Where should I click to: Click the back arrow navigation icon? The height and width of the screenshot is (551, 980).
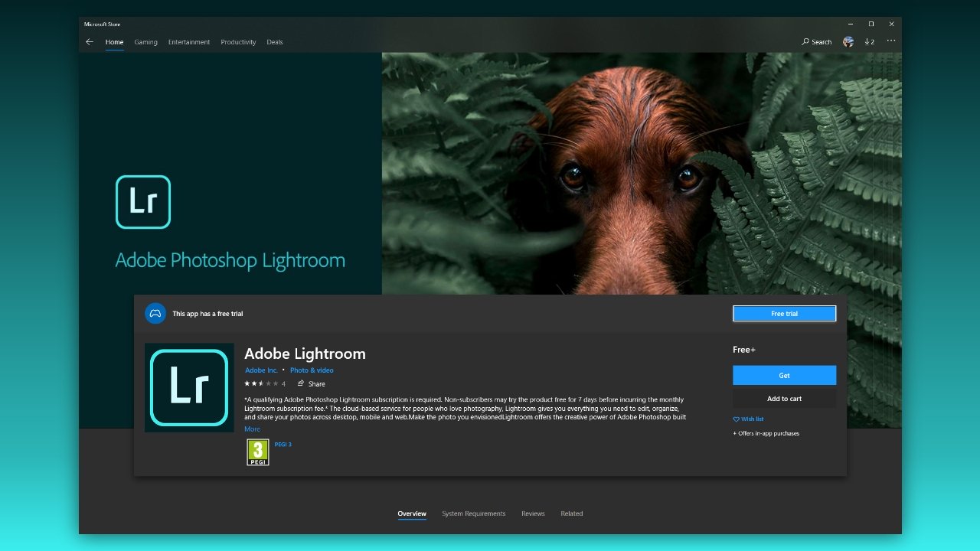90,42
